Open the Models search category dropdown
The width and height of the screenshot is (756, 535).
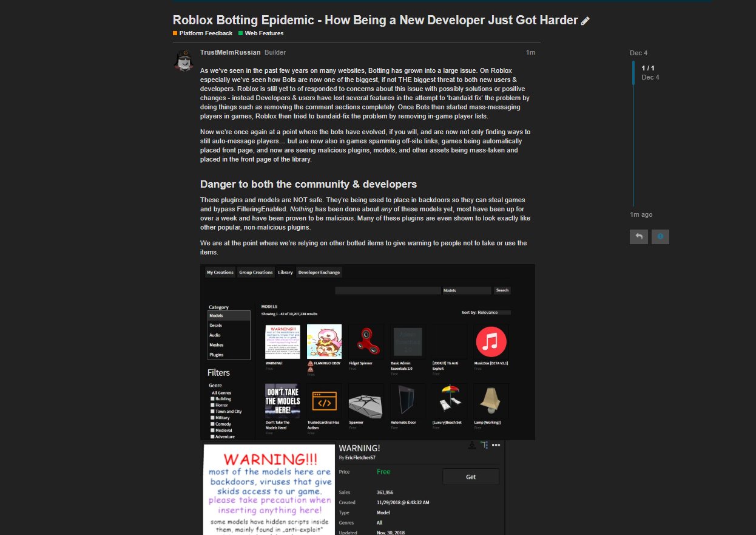point(467,290)
